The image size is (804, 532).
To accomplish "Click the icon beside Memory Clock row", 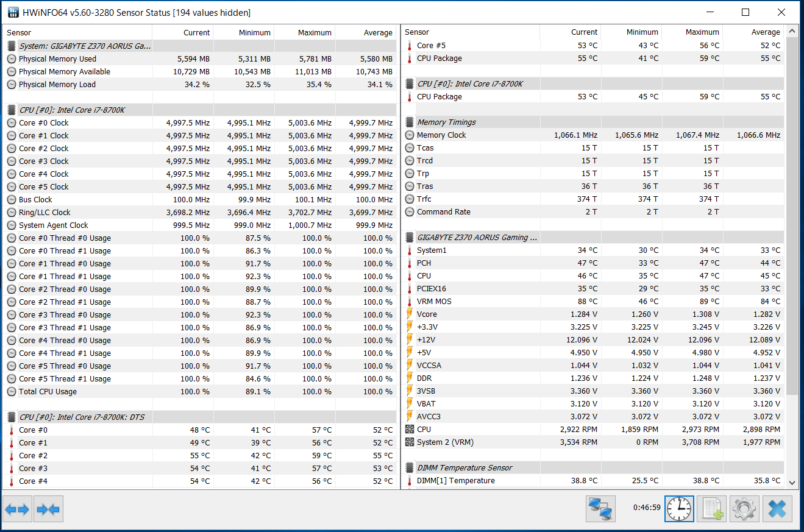I will (x=410, y=135).
